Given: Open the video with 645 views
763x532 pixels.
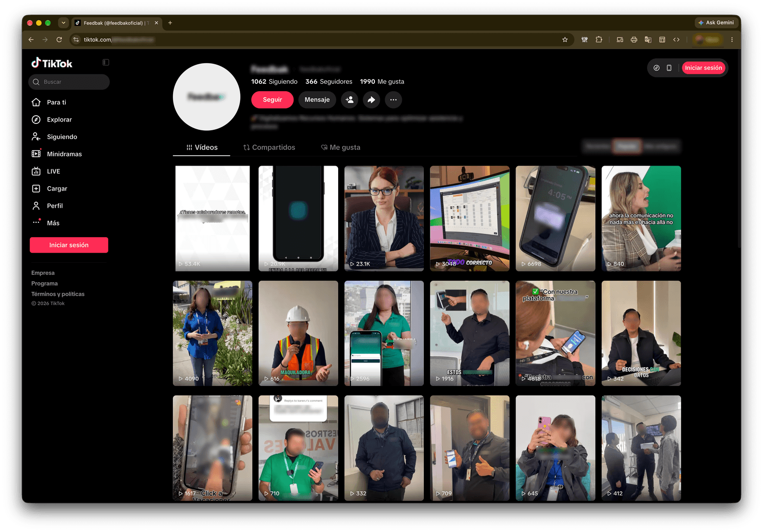Looking at the screenshot, I should [x=556, y=448].
